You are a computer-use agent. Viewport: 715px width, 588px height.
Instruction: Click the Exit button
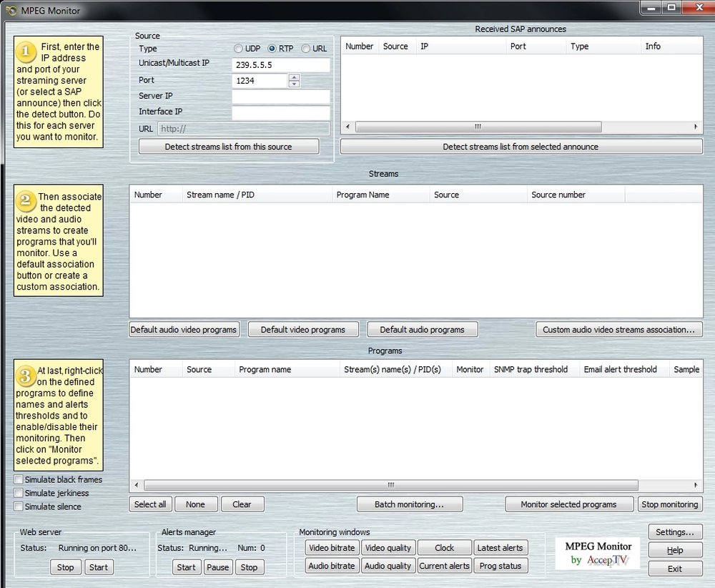tap(675, 569)
